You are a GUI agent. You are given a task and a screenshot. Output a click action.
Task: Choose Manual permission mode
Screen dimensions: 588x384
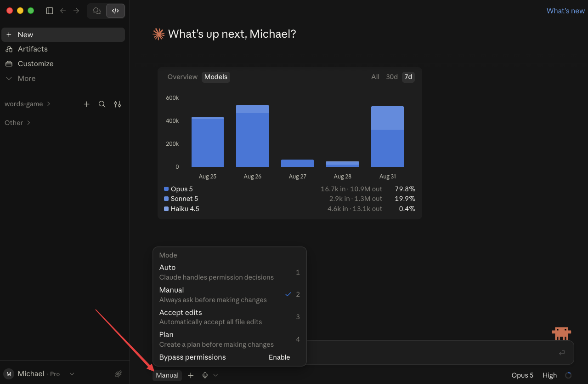(230, 295)
